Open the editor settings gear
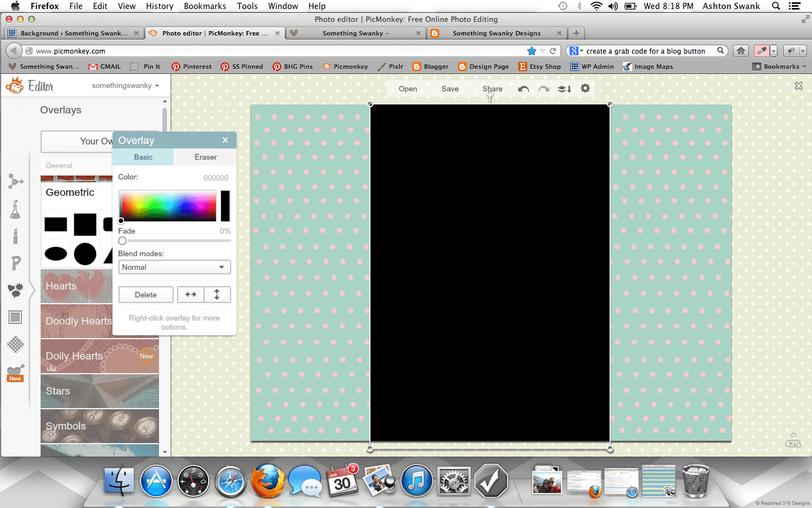This screenshot has height=508, width=812. (585, 89)
